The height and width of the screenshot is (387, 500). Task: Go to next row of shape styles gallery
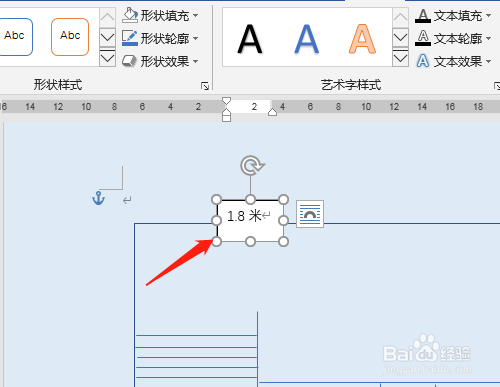[x=107, y=37]
